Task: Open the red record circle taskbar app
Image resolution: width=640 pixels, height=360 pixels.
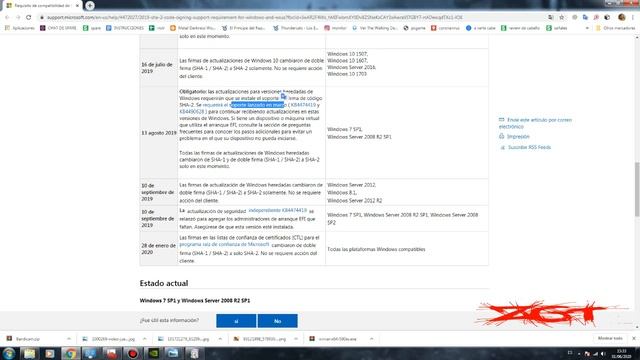Action: 132,353
